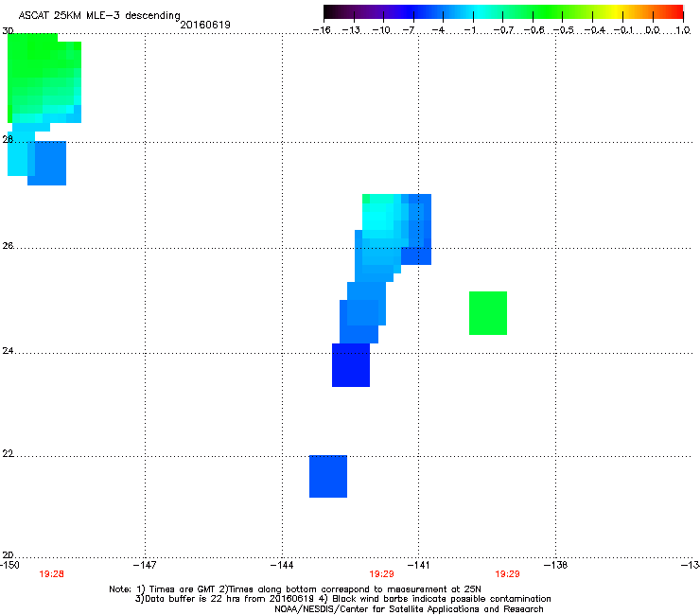Click the latitude 22 axis label

8,454
